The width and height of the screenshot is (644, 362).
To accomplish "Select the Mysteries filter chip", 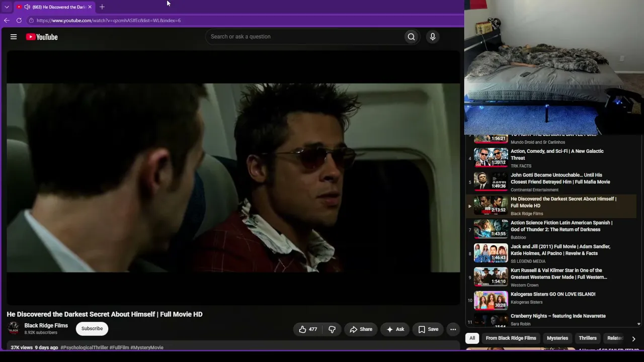I will click(x=557, y=338).
